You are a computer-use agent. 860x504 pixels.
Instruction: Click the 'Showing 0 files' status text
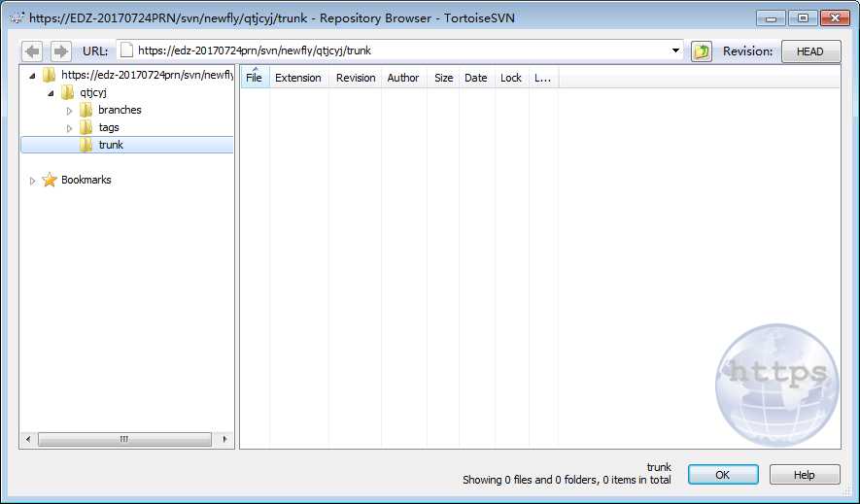pyautogui.click(x=567, y=480)
